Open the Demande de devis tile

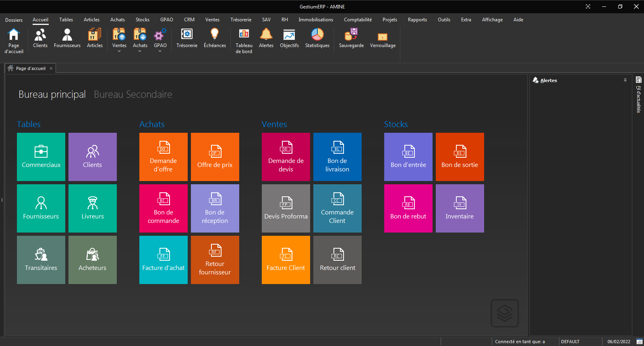pyautogui.click(x=286, y=157)
